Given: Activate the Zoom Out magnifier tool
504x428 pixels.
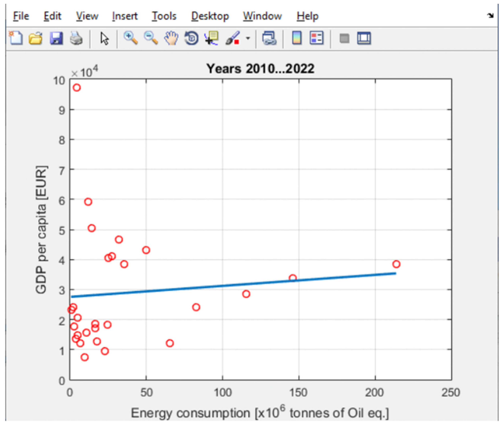Looking at the screenshot, I should tap(151, 38).
